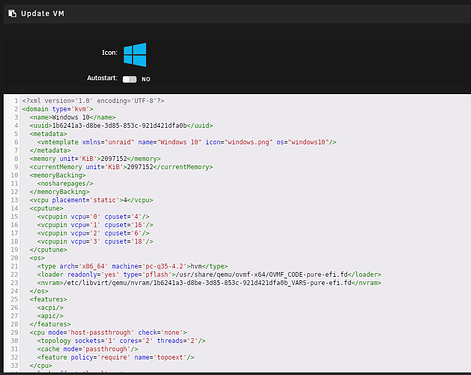Place cursor in the memory 2097152 value
The image size is (471, 375).
click(x=114, y=159)
